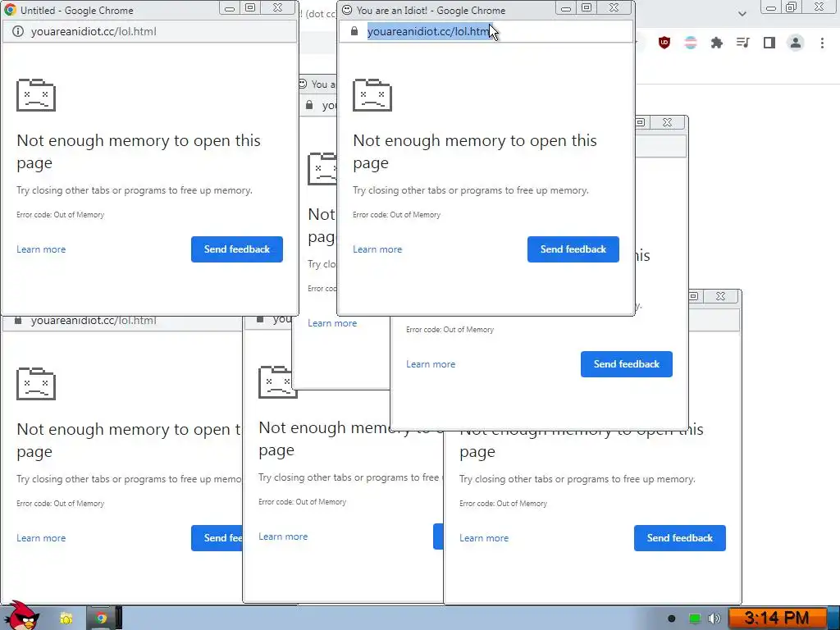Screen dimensions: 840x630
Task: Open Learn more in the bottom-center popup
Action: (283, 536)
